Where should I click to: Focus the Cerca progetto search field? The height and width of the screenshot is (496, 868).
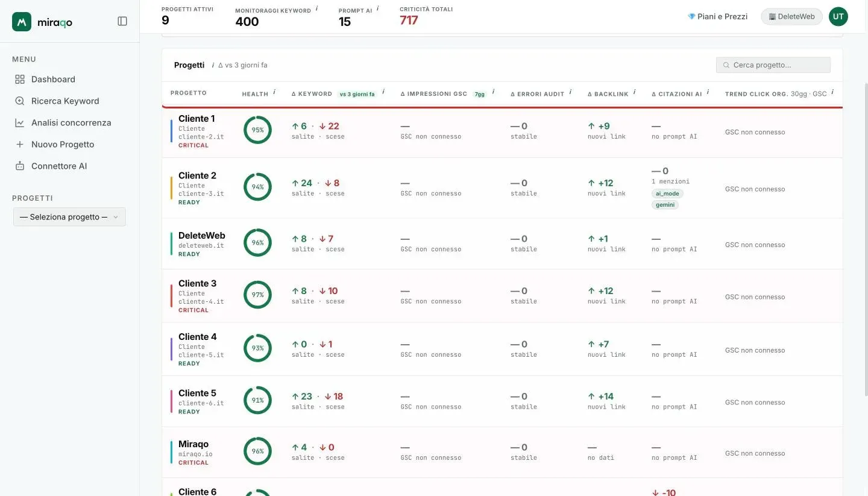click(773, 65)
